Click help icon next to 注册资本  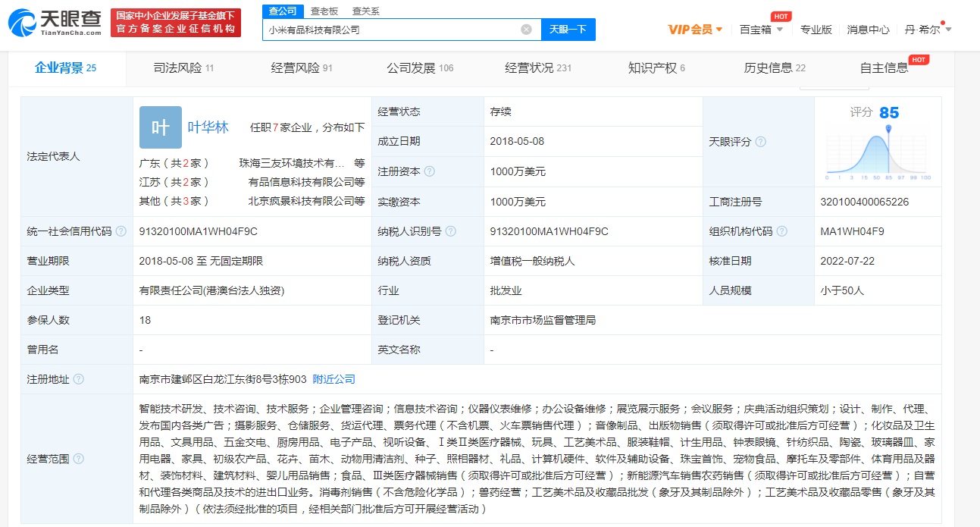[x=430, y=171]
